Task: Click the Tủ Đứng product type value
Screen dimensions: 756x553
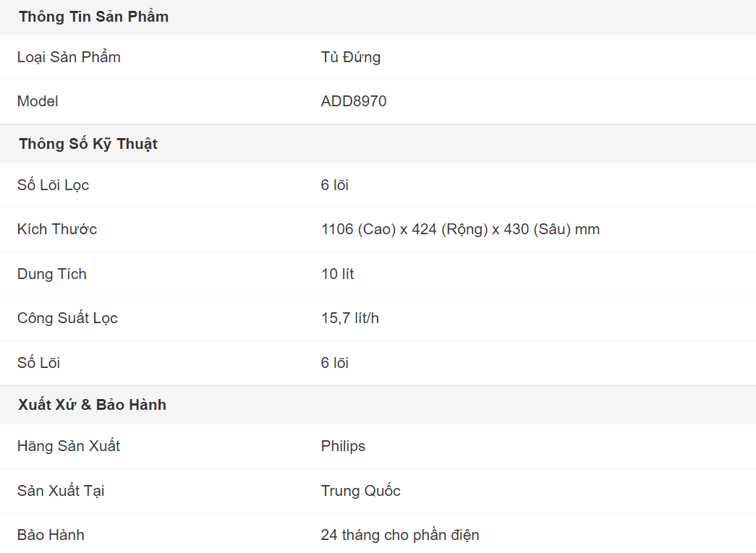Action: coord(351,57)
